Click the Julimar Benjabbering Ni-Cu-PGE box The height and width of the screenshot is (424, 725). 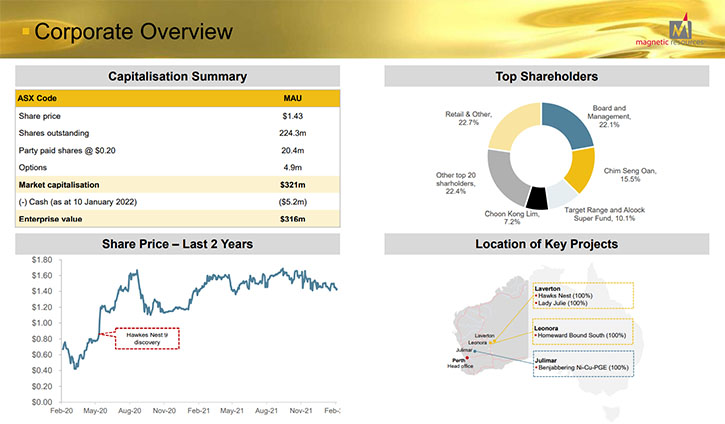point(583,364)
